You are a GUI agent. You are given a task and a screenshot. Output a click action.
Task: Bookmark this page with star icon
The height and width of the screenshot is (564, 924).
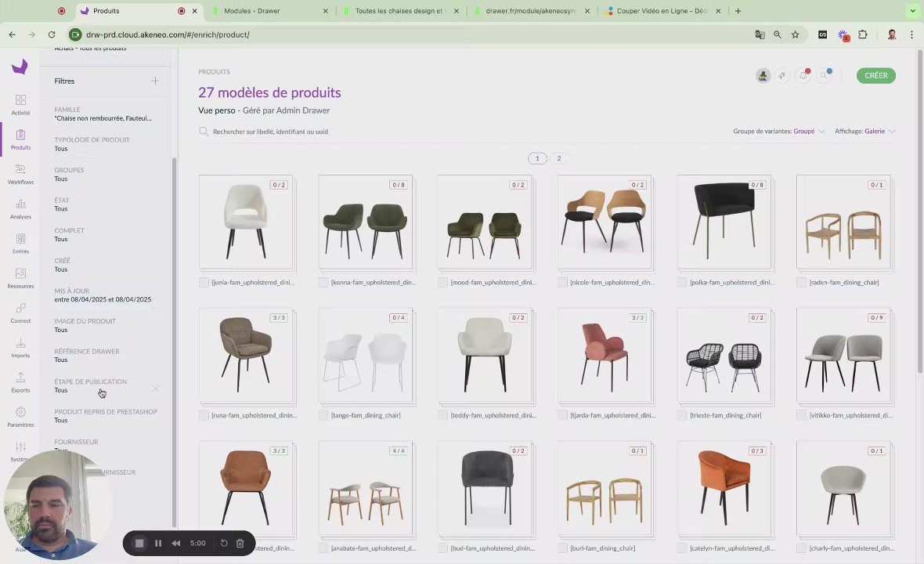(796, 34)
